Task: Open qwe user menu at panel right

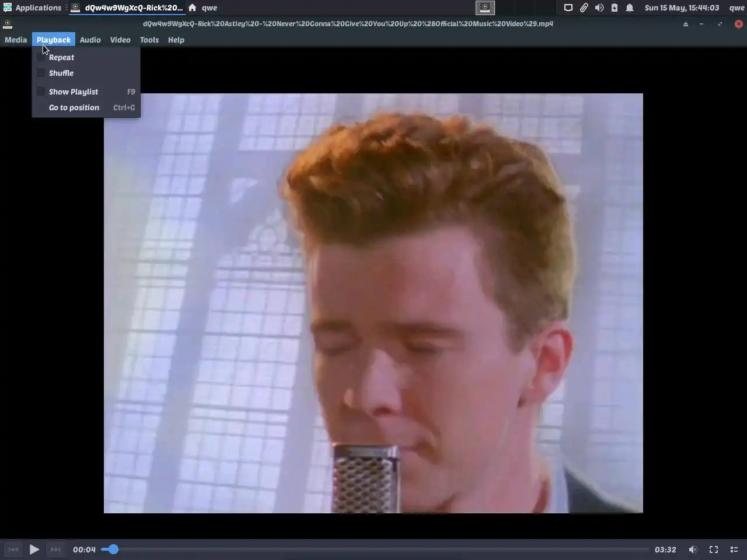Action: click(736, 8)
